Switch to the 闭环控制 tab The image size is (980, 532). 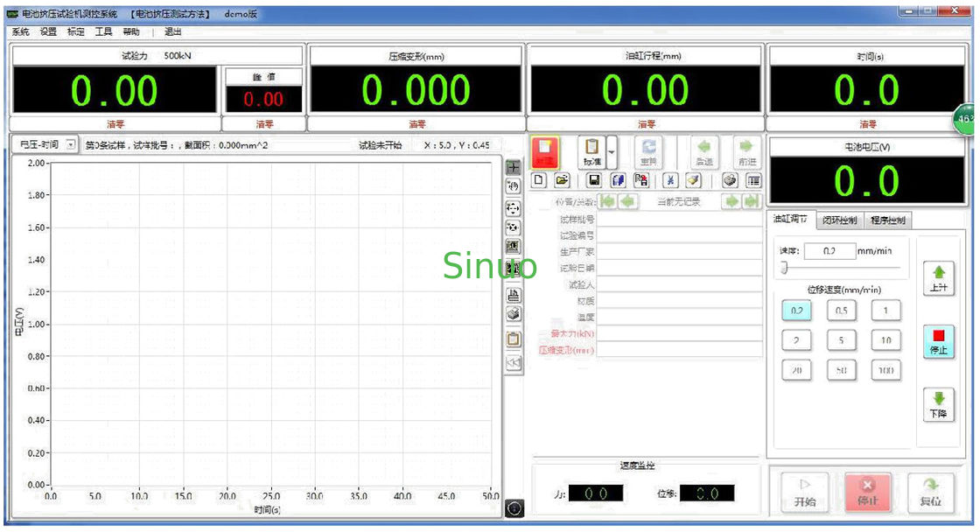[x=840, y=220]
